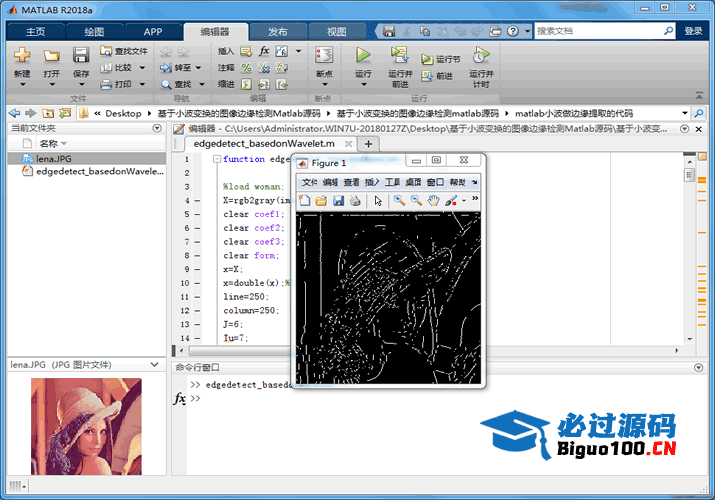Click the Print icon in Figure 1 toolbar
Screen dimensions: 715x500
click(x=354, y=201)
